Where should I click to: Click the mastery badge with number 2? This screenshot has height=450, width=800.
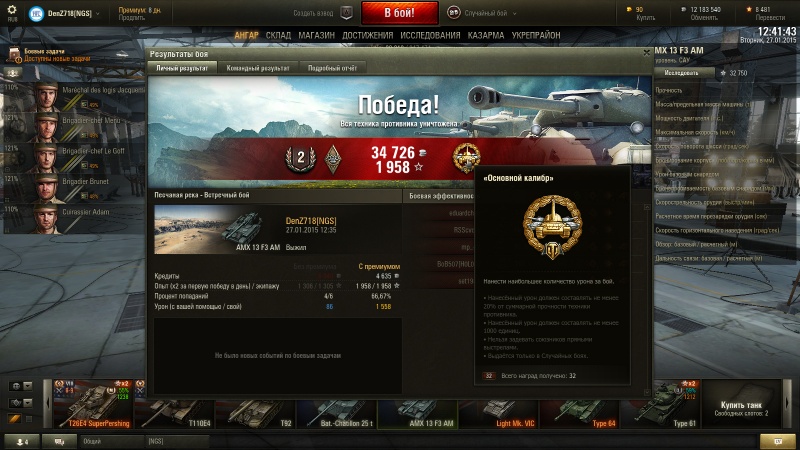click(301, 159)
